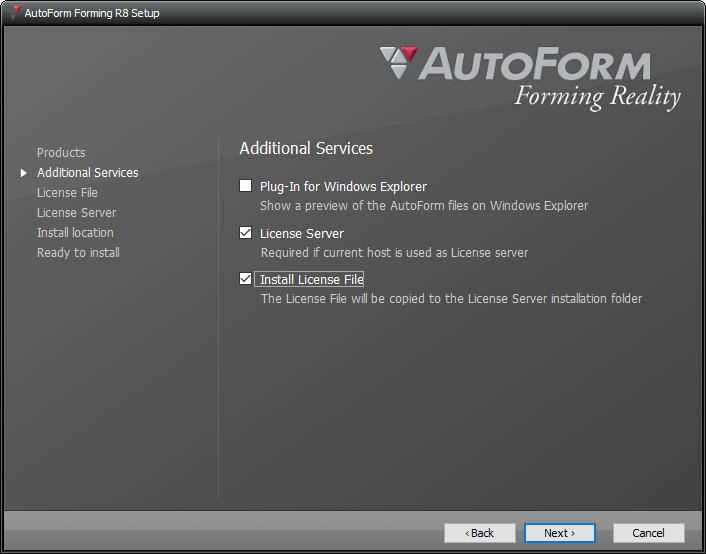This screenshot has width=706, height=554.
Task: Click 'Required if current host is used' description
Action: [394, 253]
